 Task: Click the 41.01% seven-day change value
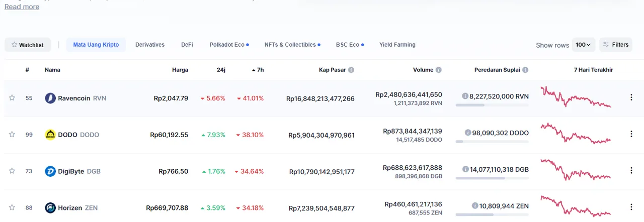249,98
